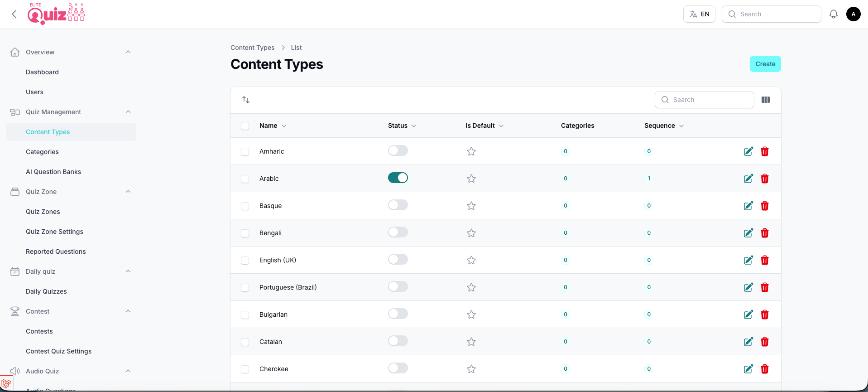Viewport: 868px width, 392px height.
Task: Enable the Bulgarian status toggle
Action: 398,314
